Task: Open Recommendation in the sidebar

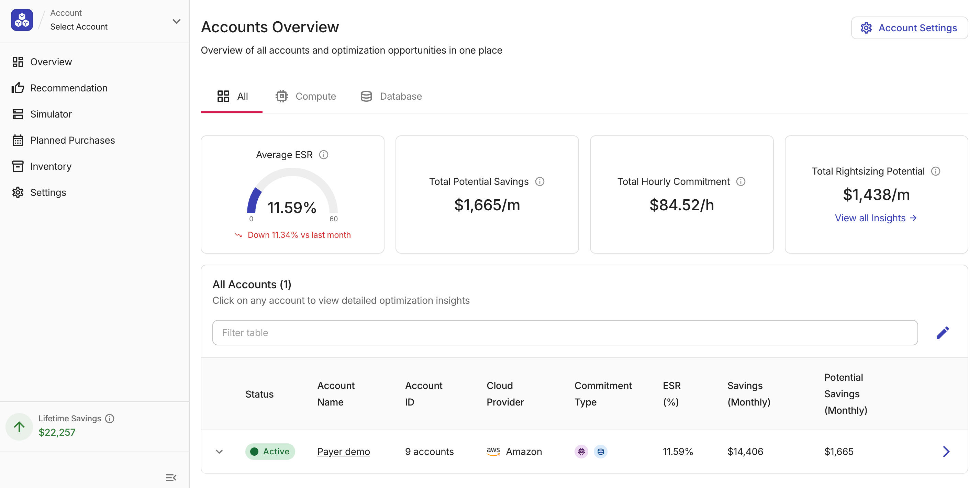Action: (x=59, y=88)
